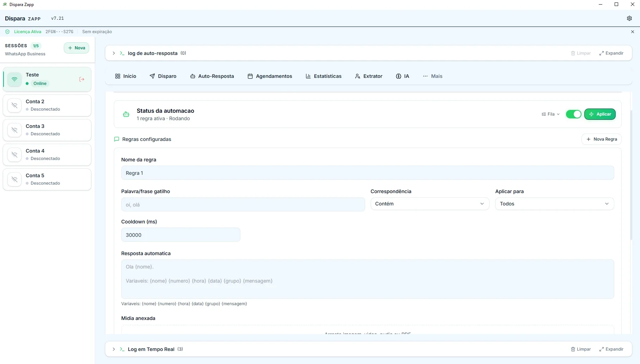The height and width of the screenshot is (364, 640).
Task: Expand the Log em Tempo Real chevron
Action: 113,349
